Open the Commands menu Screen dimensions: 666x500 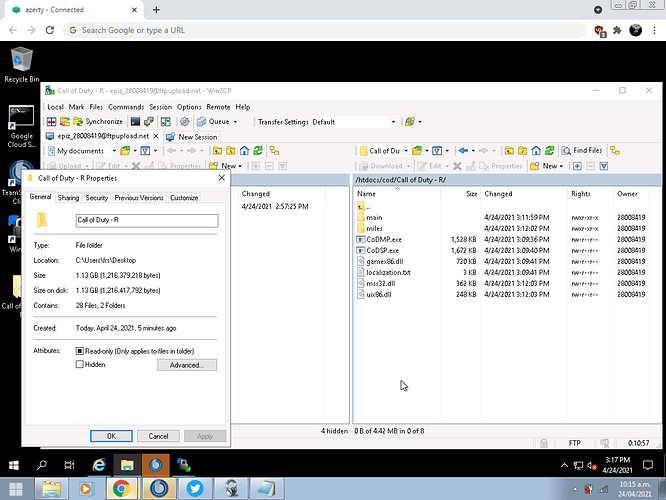(126, 107)
